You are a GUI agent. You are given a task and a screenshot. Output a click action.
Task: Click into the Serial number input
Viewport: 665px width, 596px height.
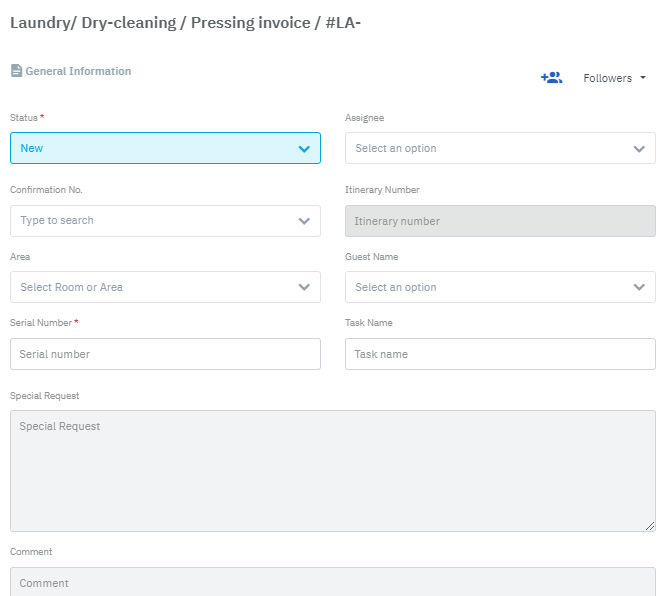(165, 354)
